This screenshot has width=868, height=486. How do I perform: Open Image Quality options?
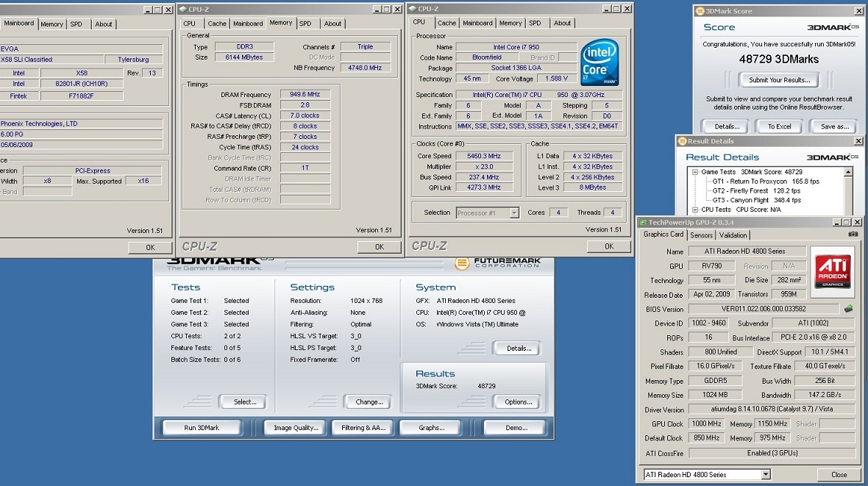point(296,428)
